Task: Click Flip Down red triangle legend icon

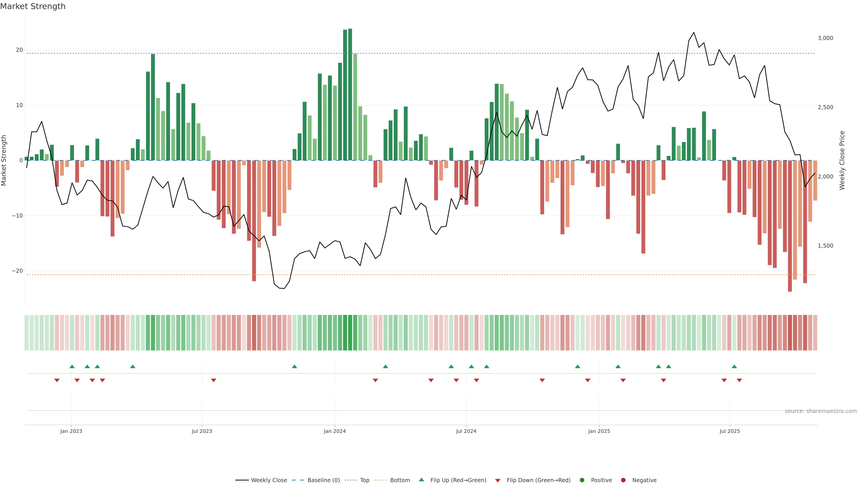Action: click(498, 481)
